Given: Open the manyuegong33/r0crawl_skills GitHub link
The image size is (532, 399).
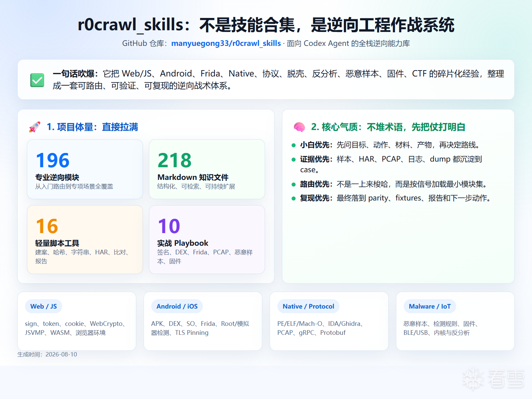Looking at the screenshot, I should [226, 44].
